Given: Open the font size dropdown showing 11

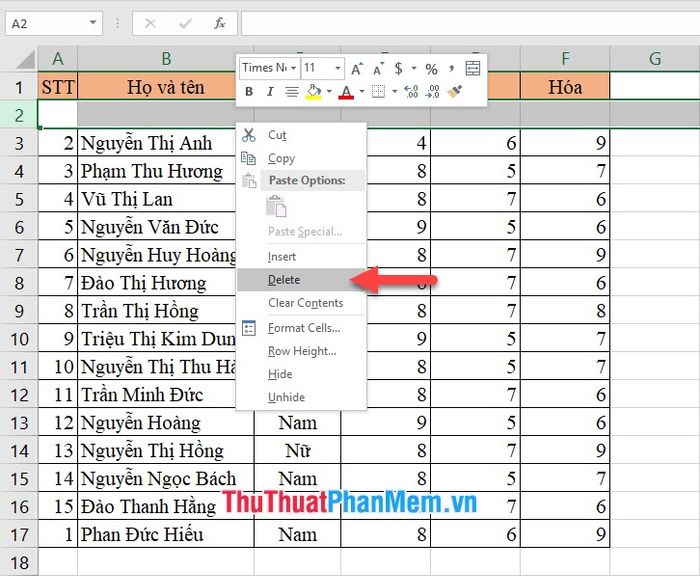Looking at the screenshot, I should 337,68.
